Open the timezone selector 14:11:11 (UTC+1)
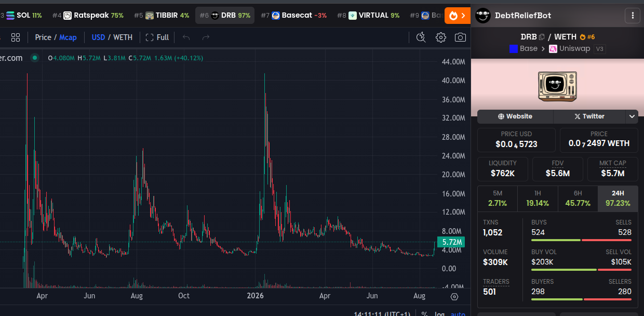The image size is (644, 316). [x=382, y=313]
